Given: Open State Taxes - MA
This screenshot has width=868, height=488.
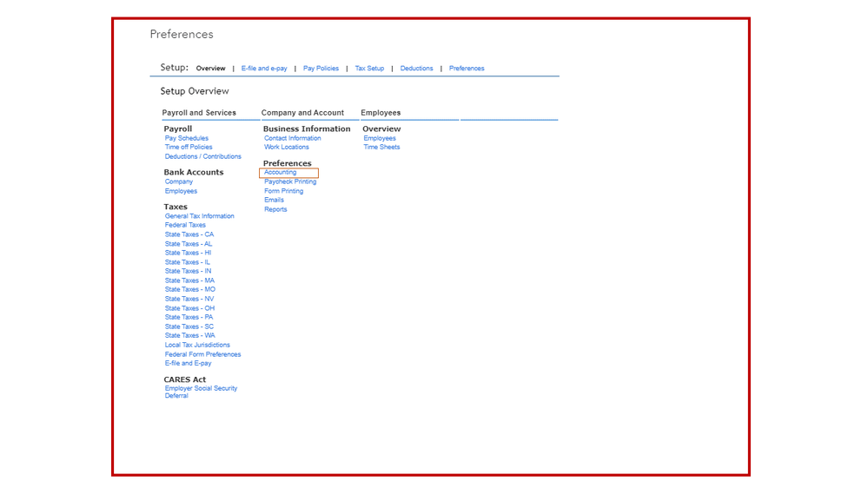Looking at the screenshot, I should [x=189, y=280].
